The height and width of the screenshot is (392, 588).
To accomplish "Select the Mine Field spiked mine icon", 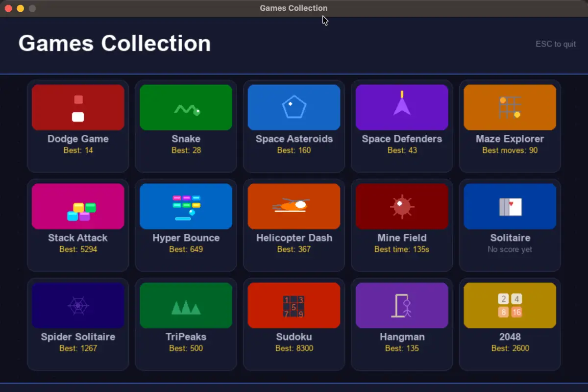I will click(402, 206).
